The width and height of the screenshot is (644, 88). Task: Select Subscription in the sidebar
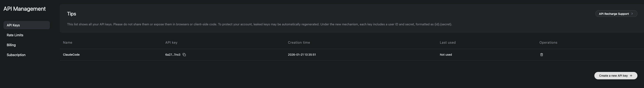click(x=16, y=55)
